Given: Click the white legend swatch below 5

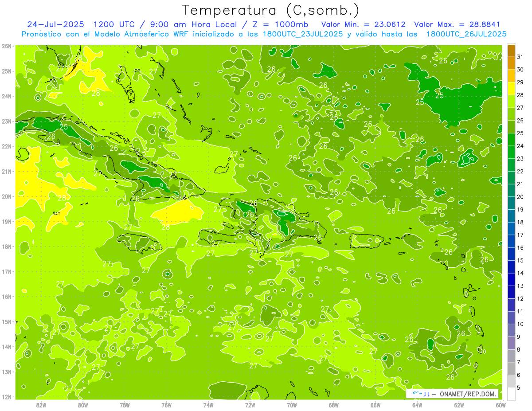Looking at the screenshot, I should click(x=511, y=394).
